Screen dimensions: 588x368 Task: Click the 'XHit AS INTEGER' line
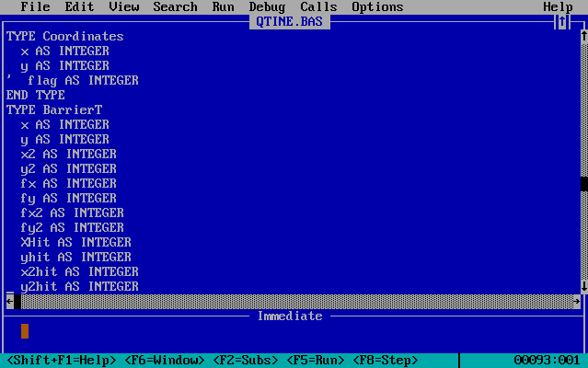click(x=76, y=242)
